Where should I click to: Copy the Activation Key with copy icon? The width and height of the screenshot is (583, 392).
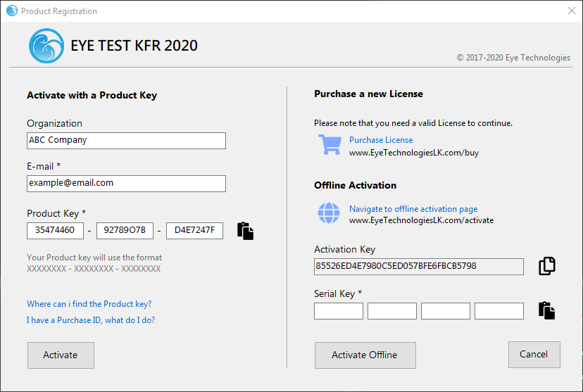tap(547, 266)
